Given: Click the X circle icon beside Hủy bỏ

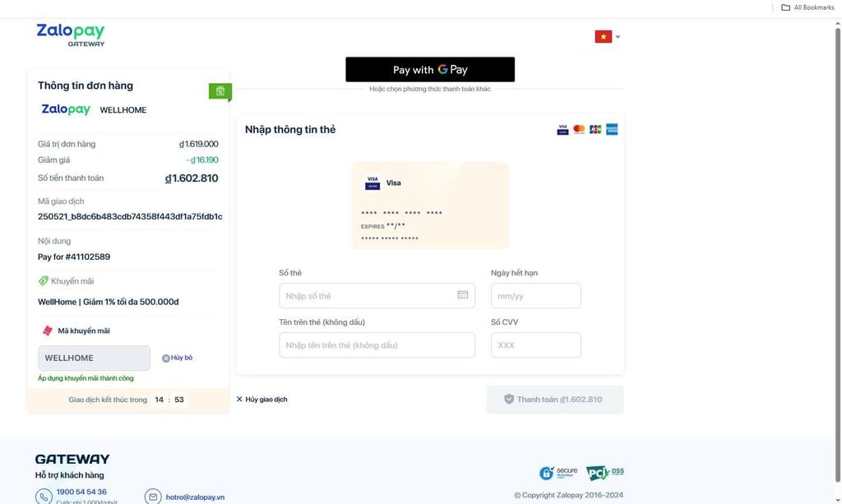Looking at the screenshot, I should [x=166, y=358].
